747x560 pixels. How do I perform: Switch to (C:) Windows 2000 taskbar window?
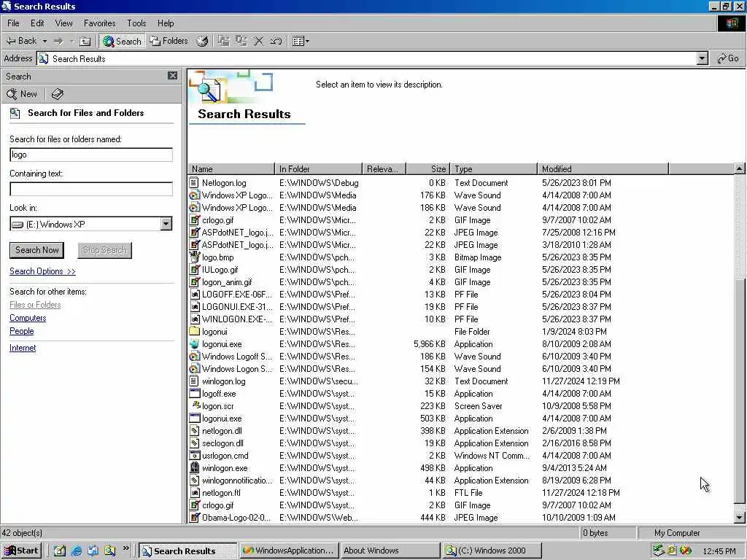(492, 551)
